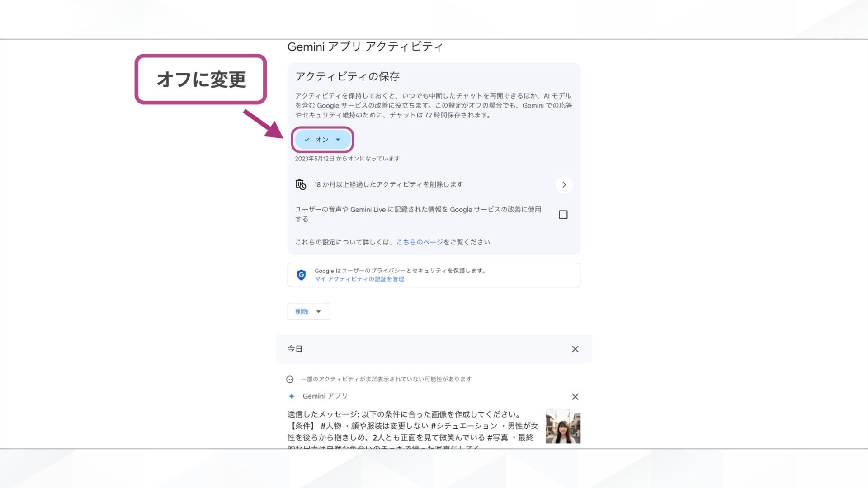868x488 pixels.
Task: Enable use of recorded voice data for Google services
Action: pyautogui.click(x=563, y=215)
